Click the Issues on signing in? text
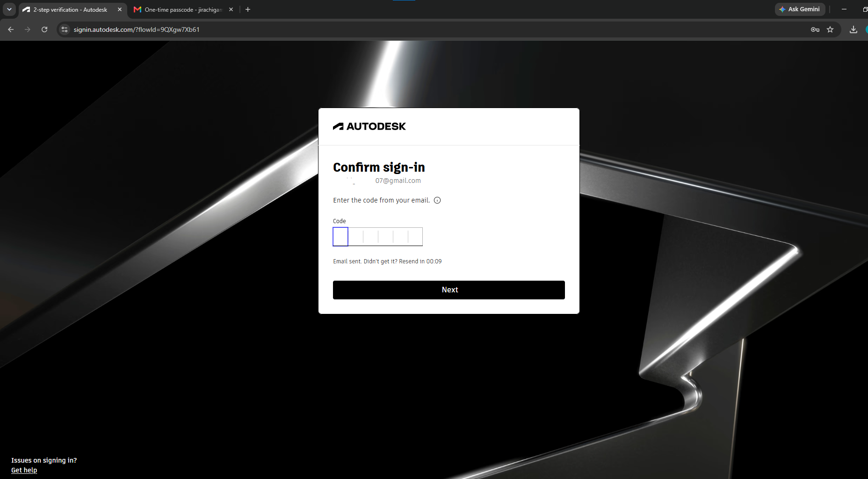868x479 pixels. click(x=44, y=460)
